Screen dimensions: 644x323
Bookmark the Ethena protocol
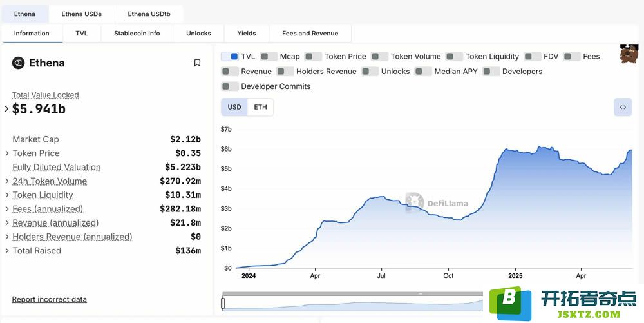[x=197, y=63]
